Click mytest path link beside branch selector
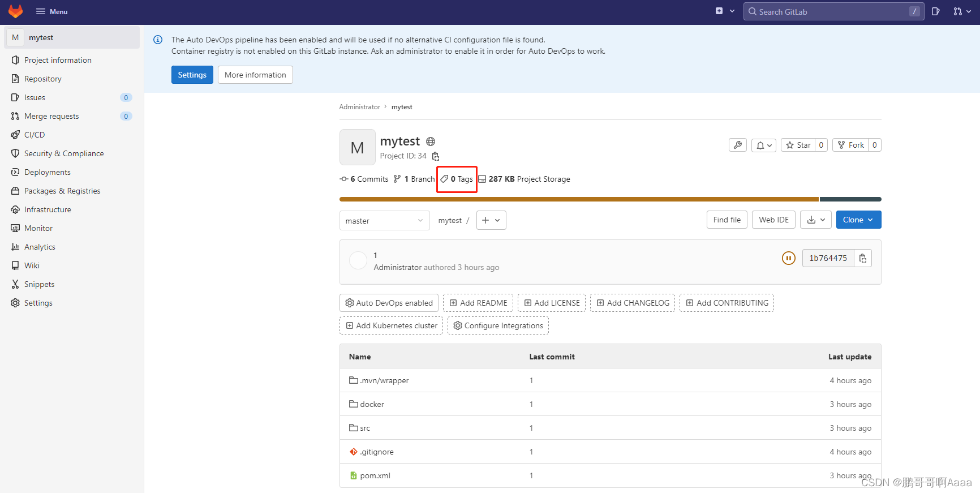This screenshot has width=980, height=493. click(450, 221)
